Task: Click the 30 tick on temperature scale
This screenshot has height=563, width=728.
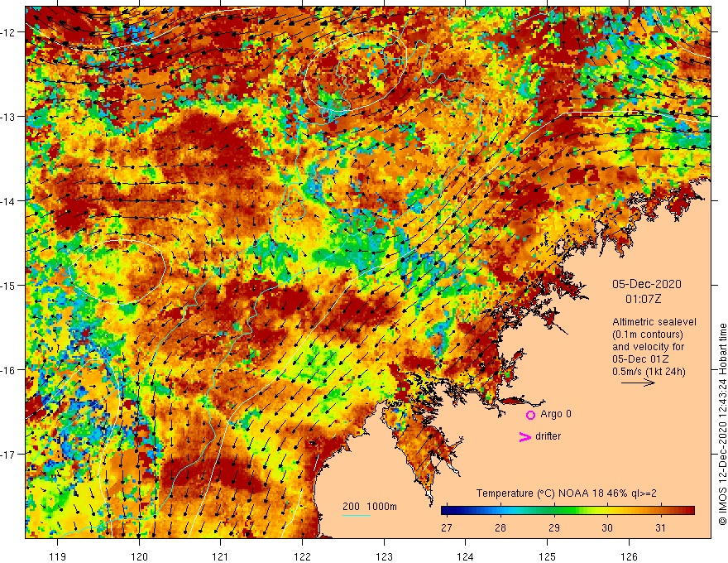Action: (x=607, y=527)
